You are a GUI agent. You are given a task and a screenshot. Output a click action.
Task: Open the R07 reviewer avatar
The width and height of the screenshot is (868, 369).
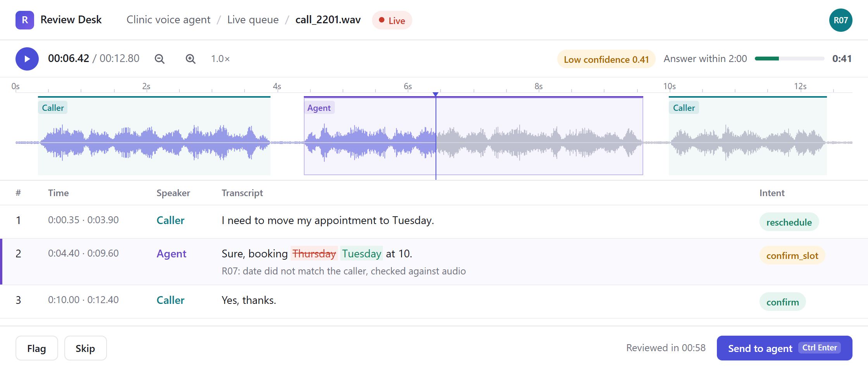(841, 20)
